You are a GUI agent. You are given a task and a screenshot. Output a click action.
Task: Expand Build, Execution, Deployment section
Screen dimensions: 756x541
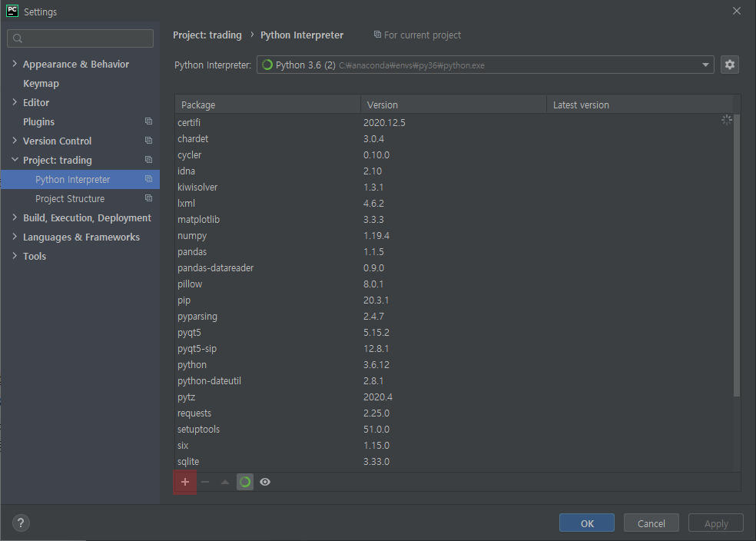[x=15, y=217]
